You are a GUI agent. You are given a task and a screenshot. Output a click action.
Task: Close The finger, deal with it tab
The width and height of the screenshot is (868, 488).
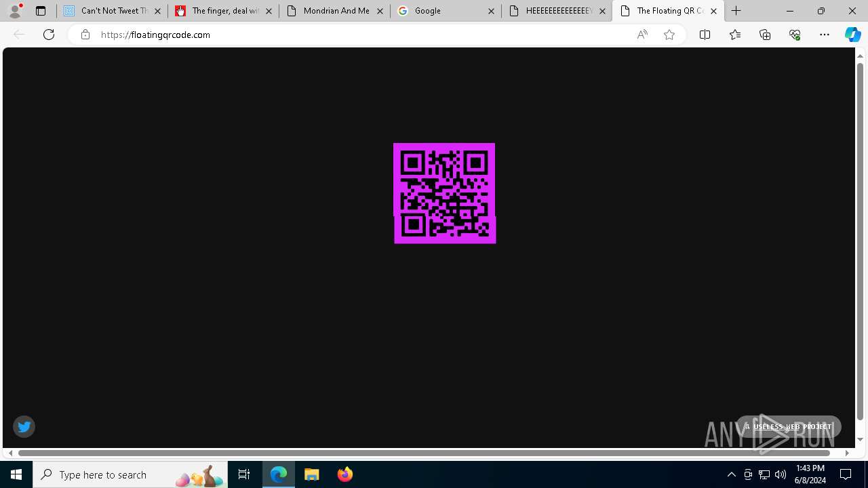point(269,11)
